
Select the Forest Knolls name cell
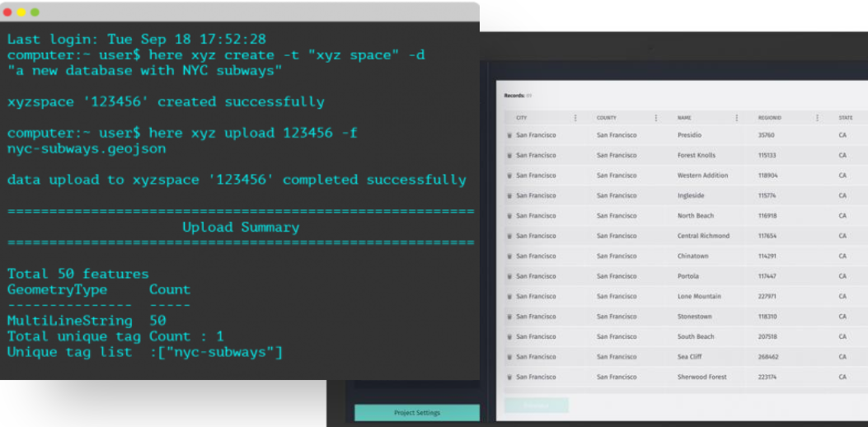[x=697, y=156]
